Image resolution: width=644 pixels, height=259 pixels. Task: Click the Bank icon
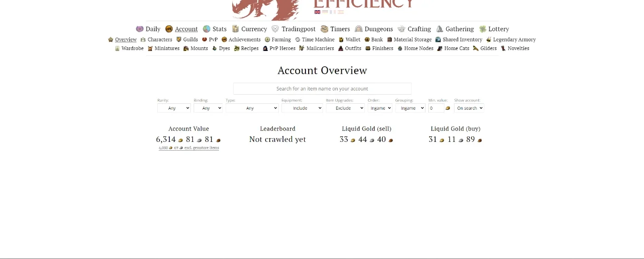click(367, 39)
